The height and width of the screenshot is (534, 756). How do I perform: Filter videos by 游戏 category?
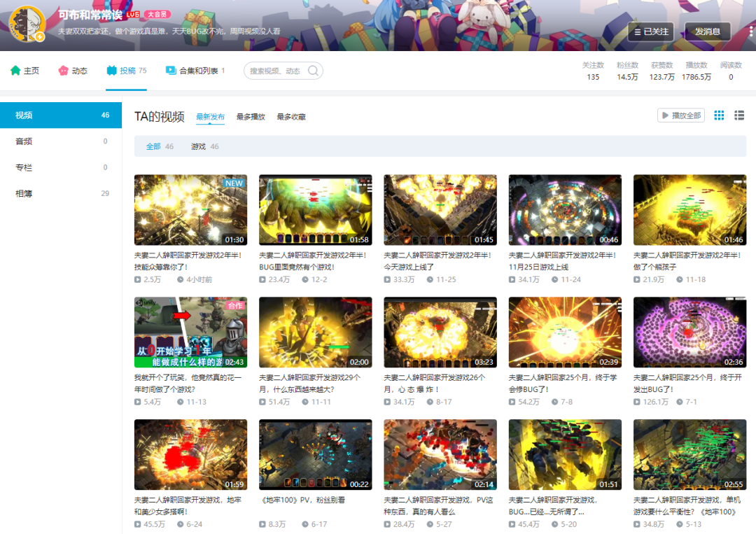coord(199,146)
